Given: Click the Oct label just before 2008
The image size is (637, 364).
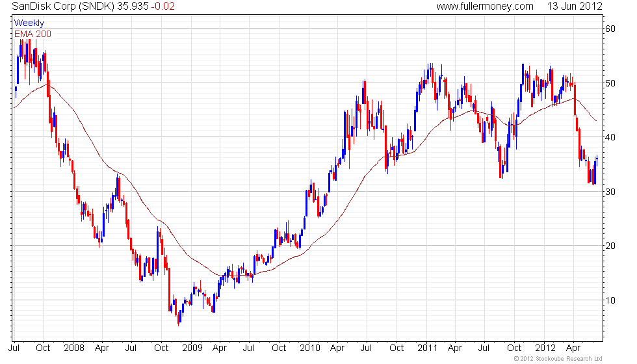Looking at the screenshot, I should 43,348.
